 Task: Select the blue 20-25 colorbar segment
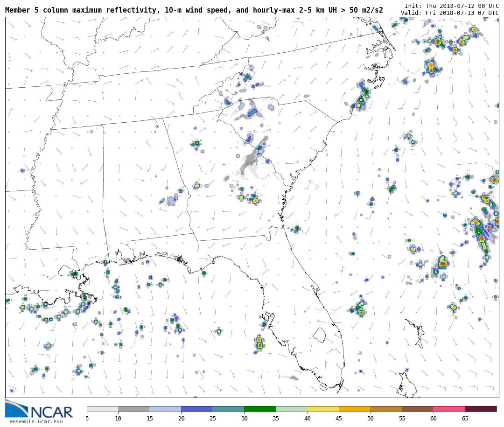[x=197, y=409]
